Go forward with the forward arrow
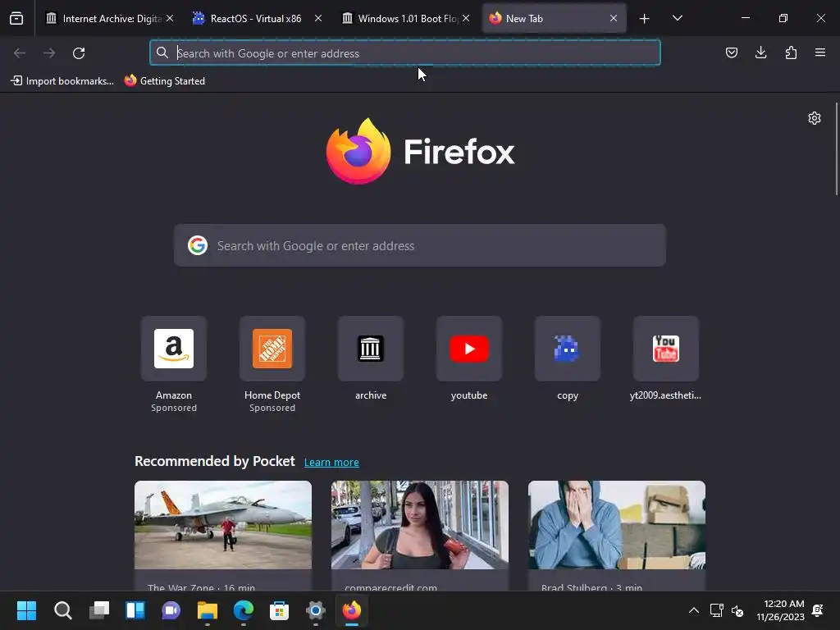Screen dimensions: 840x630 pyautogui.click(x=49, y=52)
